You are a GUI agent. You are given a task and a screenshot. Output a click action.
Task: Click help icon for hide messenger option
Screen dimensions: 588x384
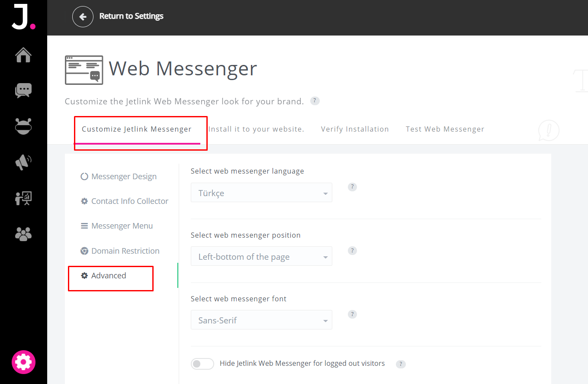[401, 364]
